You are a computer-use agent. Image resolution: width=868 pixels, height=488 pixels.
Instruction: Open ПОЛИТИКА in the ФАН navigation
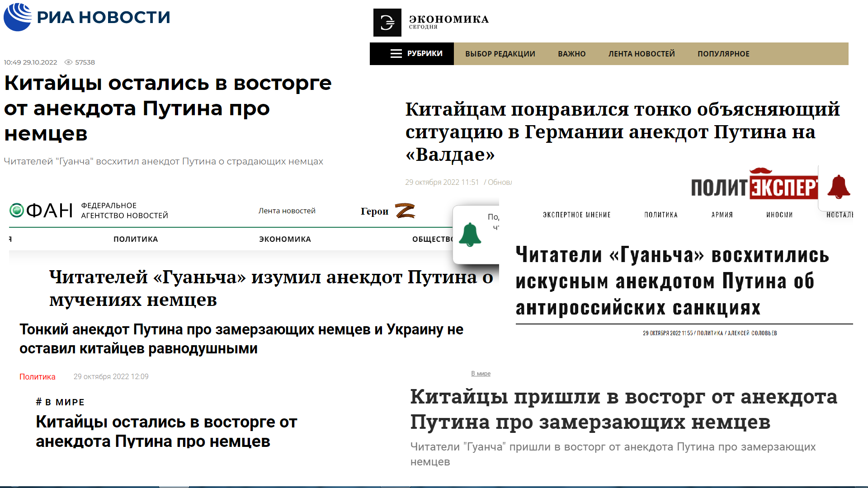(136, 239)
